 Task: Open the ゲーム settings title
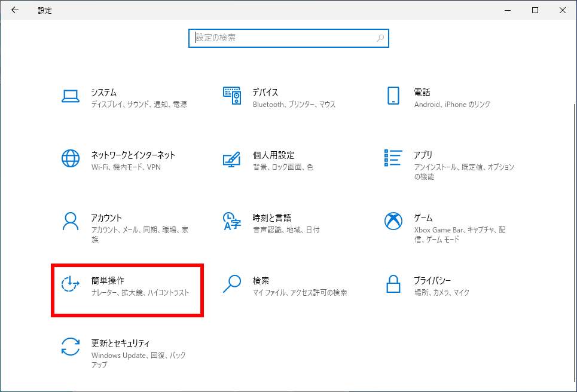tap(423, 218)
